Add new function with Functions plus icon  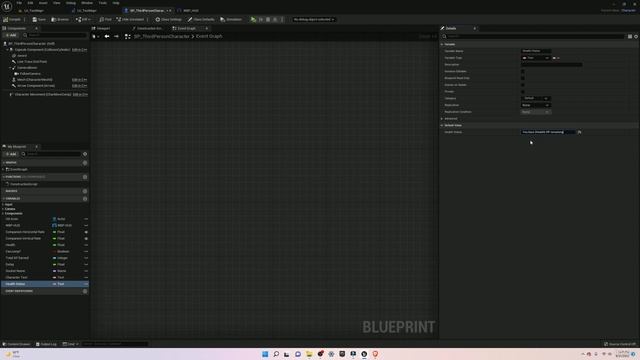click(x=85, y=177)
